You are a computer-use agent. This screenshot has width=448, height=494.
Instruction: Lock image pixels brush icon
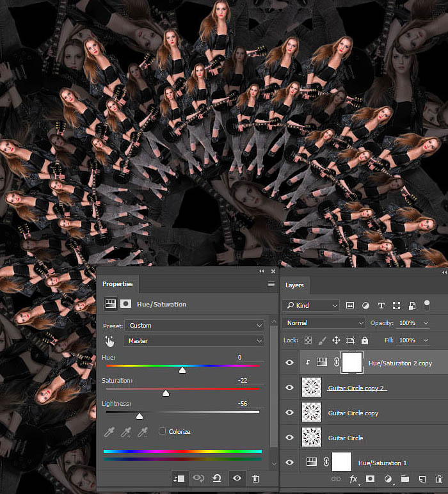323,340
